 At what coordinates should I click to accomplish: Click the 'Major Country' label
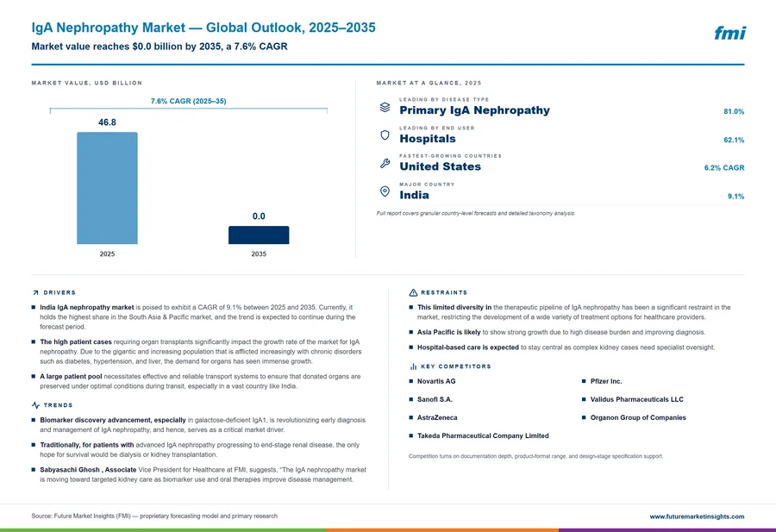pyautogui.click(x=427, y=185)
